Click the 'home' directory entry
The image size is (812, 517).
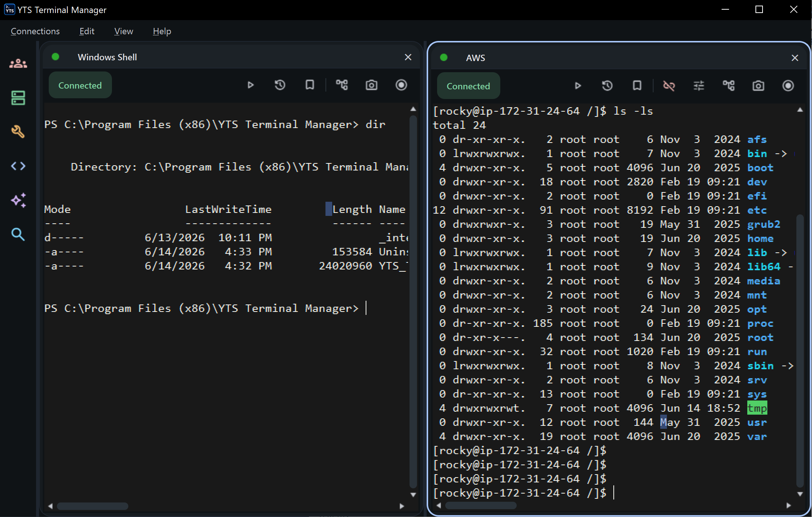click(760, 239)
